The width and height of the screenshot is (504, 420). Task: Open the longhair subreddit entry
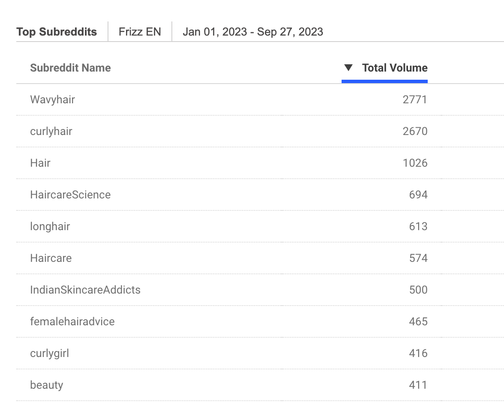tap(50, 226)
